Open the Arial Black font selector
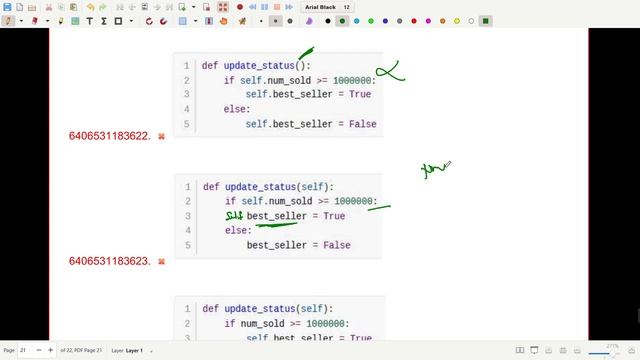This screenshot has height=360, width=640. click(327, 7)
